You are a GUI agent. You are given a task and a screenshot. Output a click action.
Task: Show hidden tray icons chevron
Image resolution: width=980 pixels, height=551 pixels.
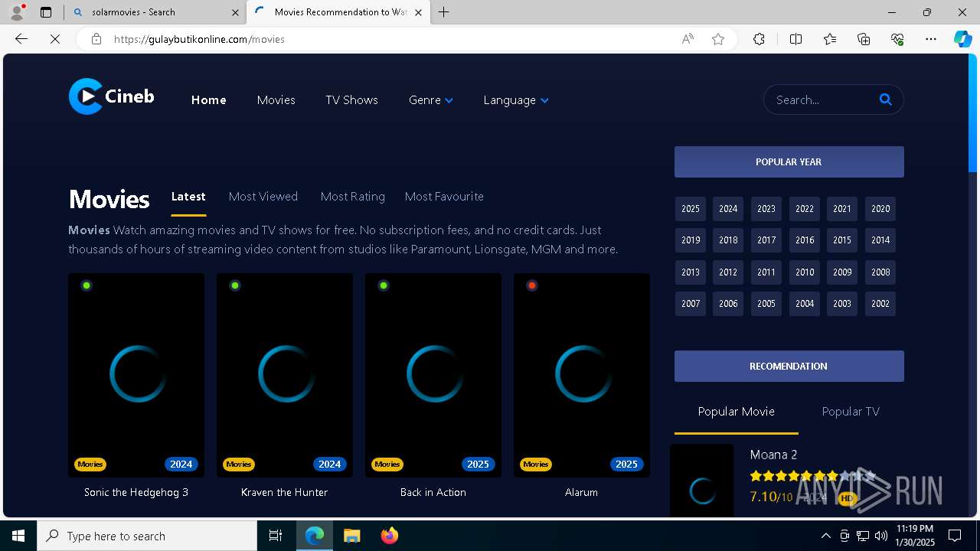tap(825, 536)
